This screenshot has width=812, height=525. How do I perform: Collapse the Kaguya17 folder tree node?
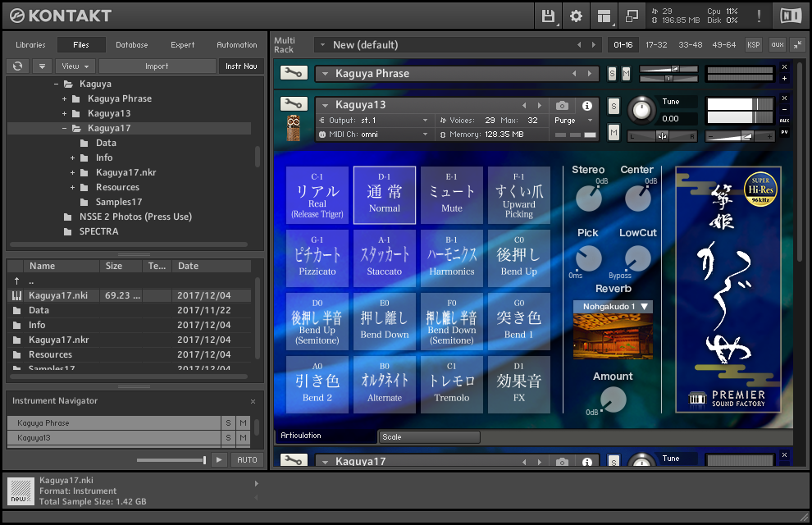[64, 129]
